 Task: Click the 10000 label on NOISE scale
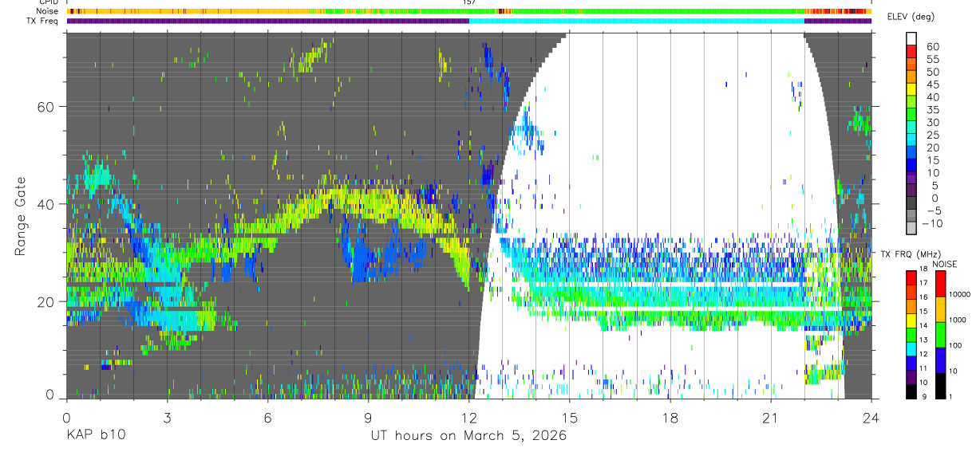click(959, 295)
